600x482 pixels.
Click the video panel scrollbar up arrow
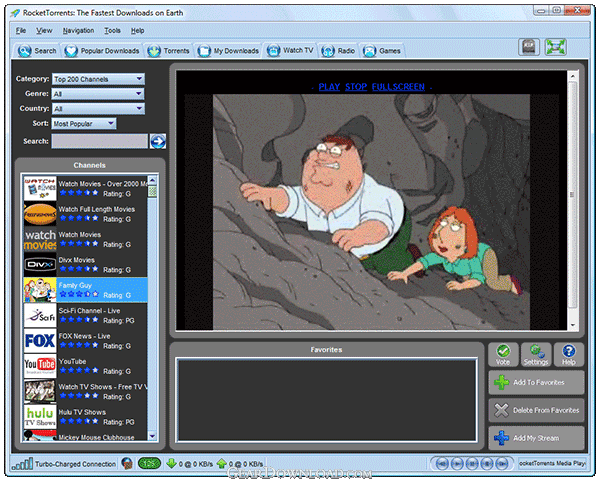573,76
